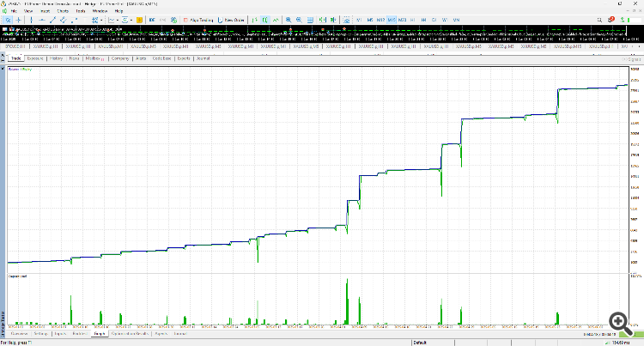Click the New Order button
Image resolution: width=644 pixels, height=346 pixels.
click(x=231, y=20)
